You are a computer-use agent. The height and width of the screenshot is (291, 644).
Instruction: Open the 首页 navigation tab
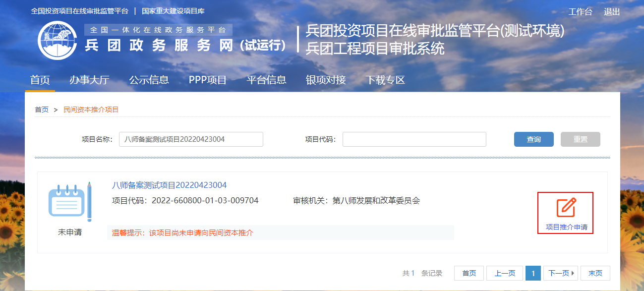[40, 80]
